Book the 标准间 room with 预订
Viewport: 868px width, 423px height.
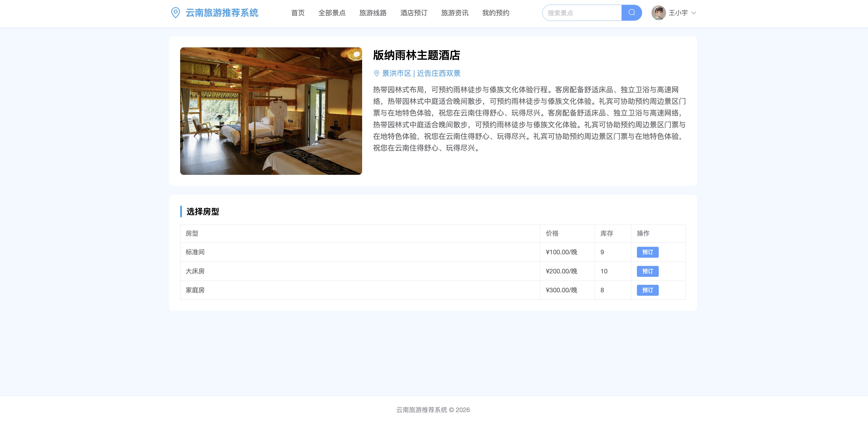coord(647,252)
